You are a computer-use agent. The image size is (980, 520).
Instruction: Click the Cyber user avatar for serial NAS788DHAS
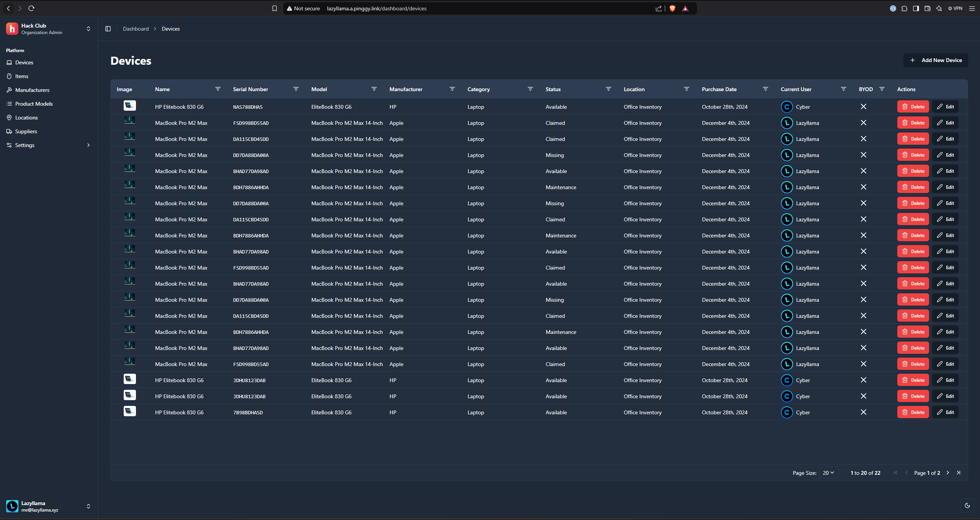[787, 106]
